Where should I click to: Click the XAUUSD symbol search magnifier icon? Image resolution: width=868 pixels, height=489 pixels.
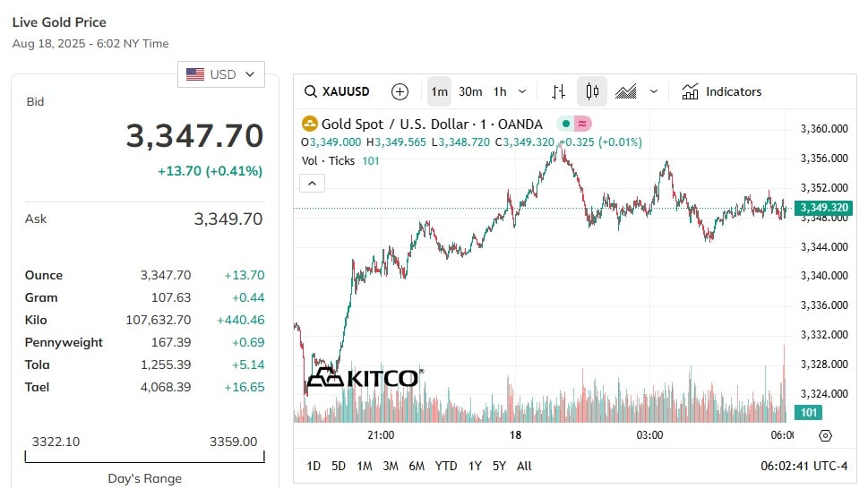[311, 92]
